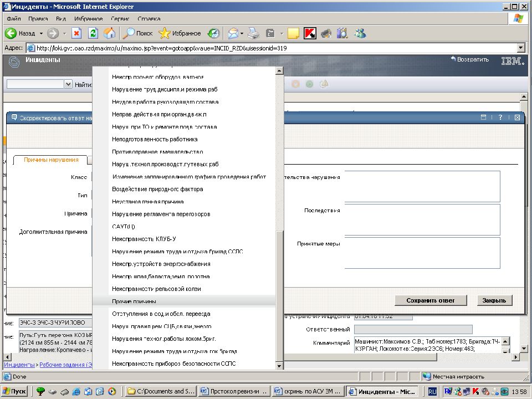Image resolution: width=532 pixels, height=399 pixels.
Task: Open the Вид menu
Action: pos(61,19)
